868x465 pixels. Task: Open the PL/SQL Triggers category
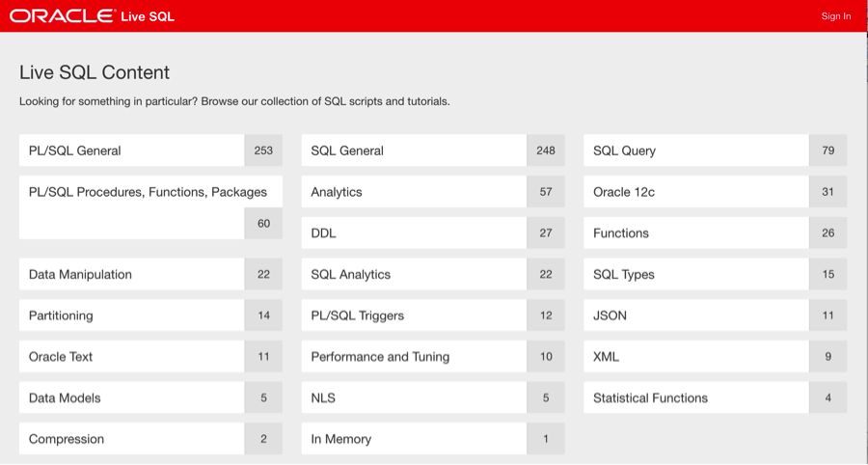pos(414,315)
